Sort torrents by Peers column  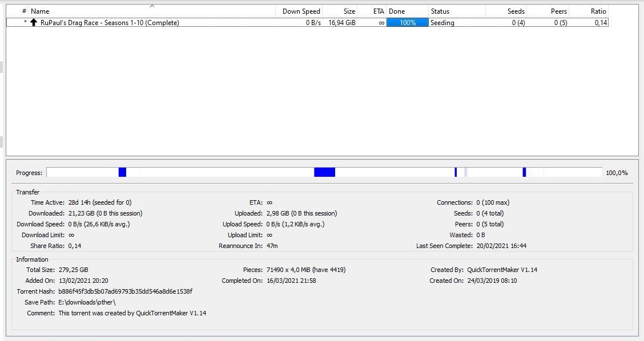click(558, 11)
